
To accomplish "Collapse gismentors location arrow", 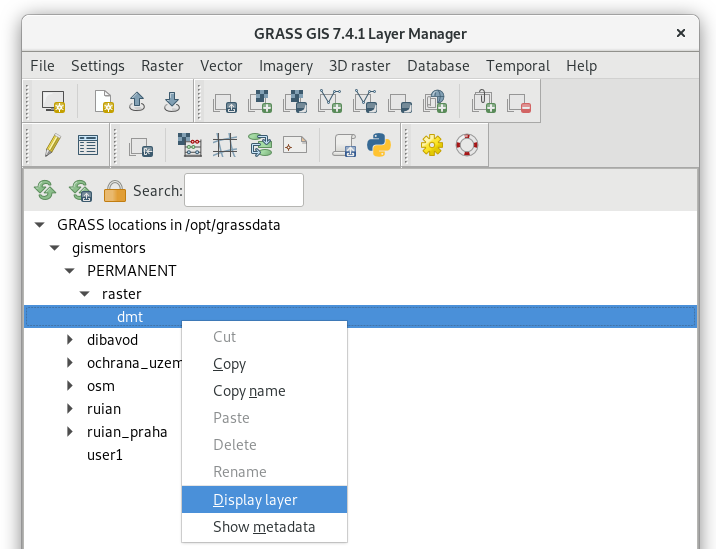I will tap(55, 248).
